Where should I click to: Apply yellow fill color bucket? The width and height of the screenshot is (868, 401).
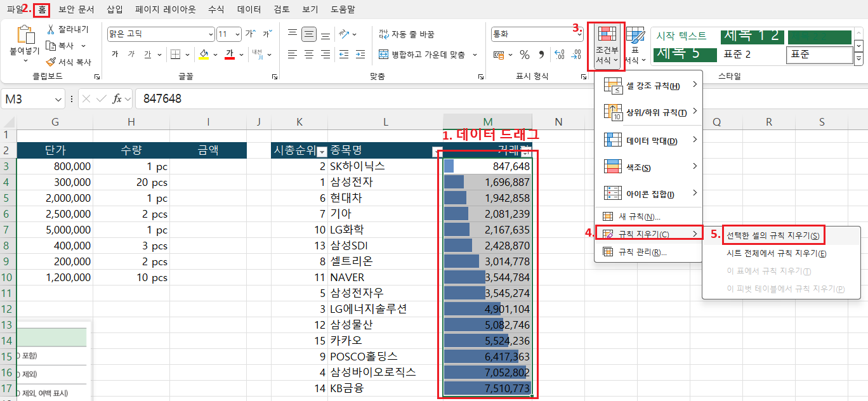pos(204,55)
